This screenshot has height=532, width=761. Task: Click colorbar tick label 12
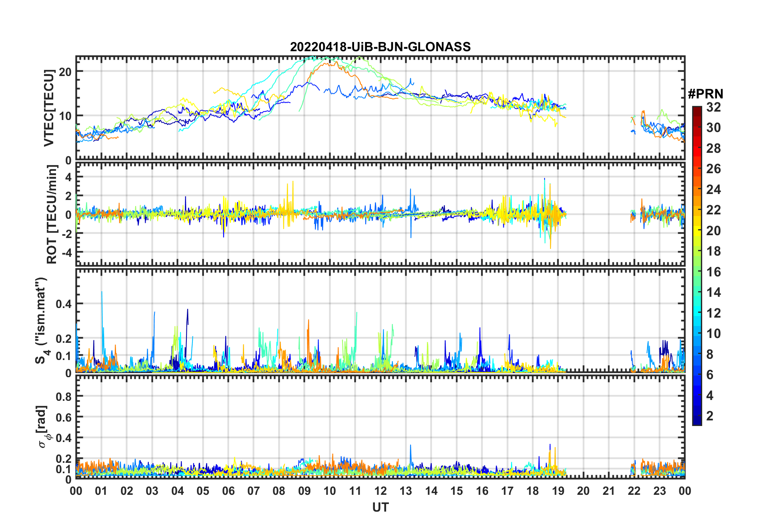tap(714, 313)
